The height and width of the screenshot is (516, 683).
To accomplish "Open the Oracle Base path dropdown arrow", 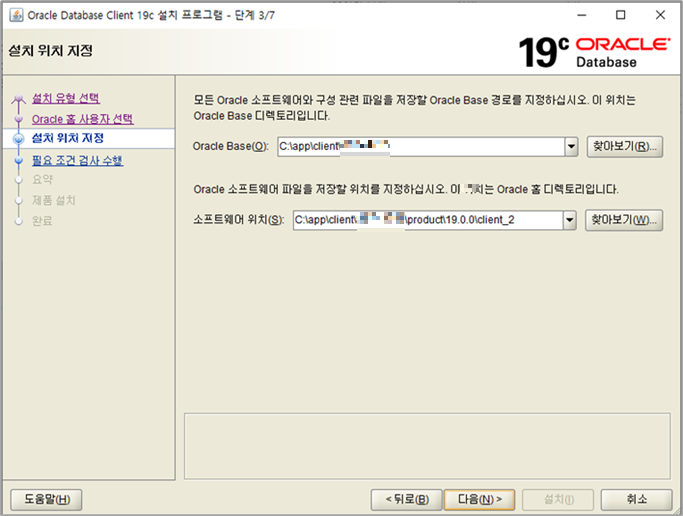I will point(571,147).
